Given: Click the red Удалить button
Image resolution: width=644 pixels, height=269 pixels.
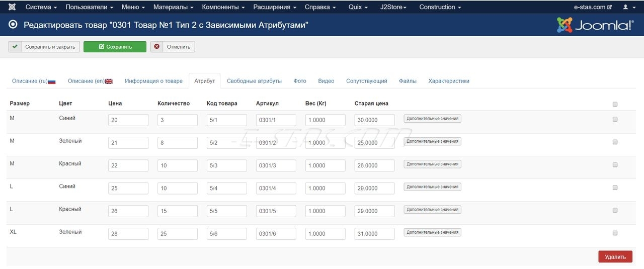Looking at the screenshot, I should click(x=615, y=256).
